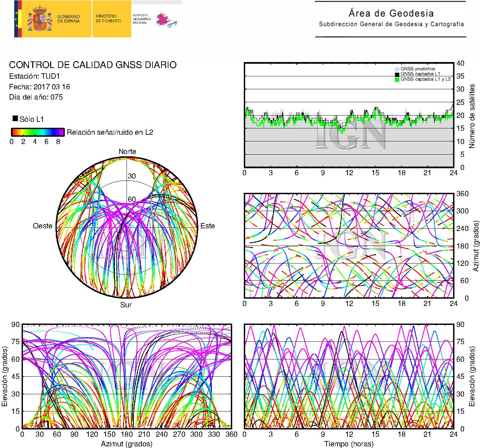Click the Área de Geodesia heading
Screen dimensions: 480x448
click(391, 13)
